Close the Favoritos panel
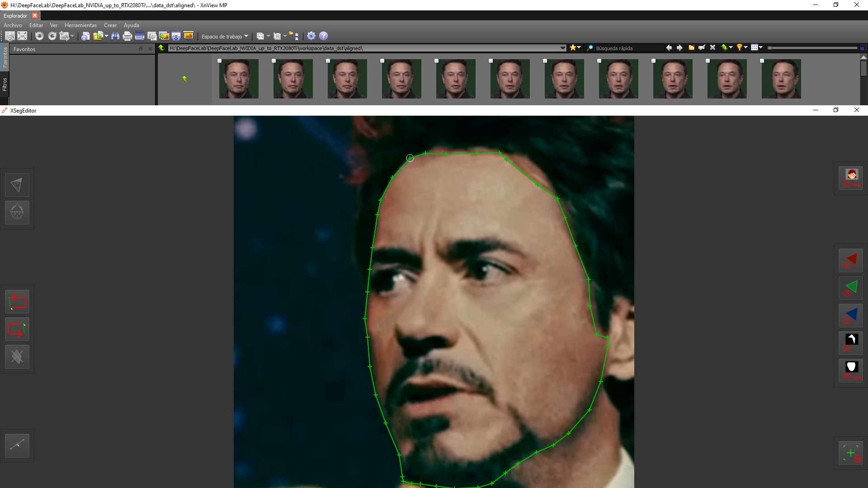Image resolution: width=868 pixels, height=488 pixels. coord(150,49)
